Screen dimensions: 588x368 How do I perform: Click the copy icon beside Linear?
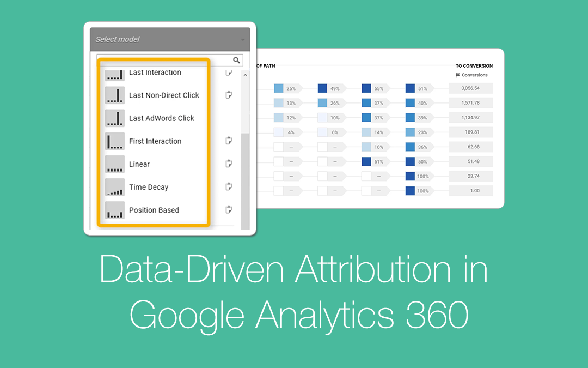click(x=229, y=164)
